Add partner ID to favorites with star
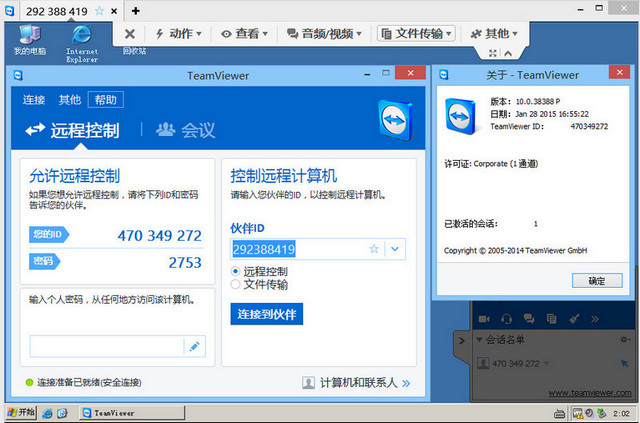 point(374,249)
